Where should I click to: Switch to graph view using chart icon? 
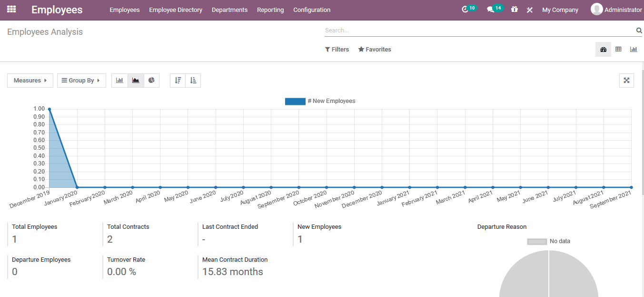[x=634, y=49]
